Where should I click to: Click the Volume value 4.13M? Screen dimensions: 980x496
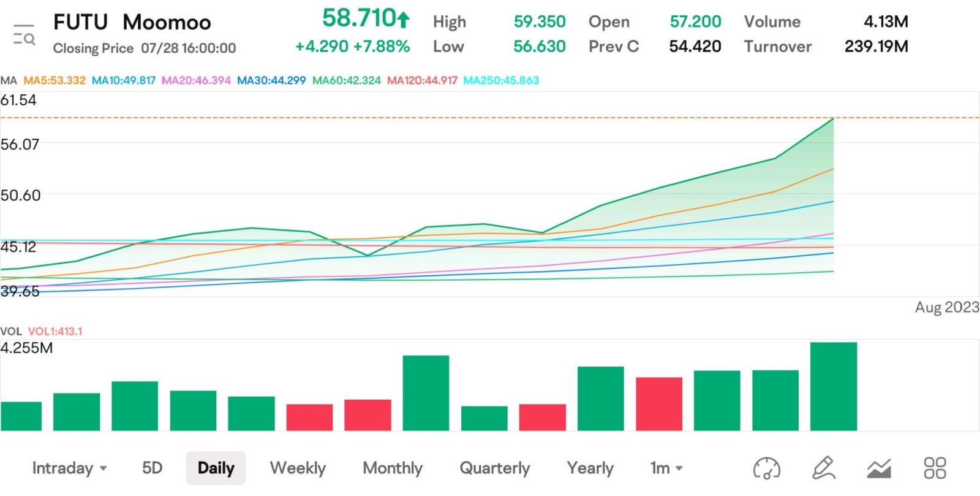(886, 21)
